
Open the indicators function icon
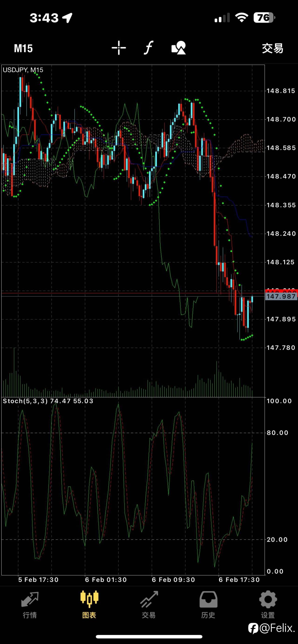pyautogui.click(x=148, y=48)
